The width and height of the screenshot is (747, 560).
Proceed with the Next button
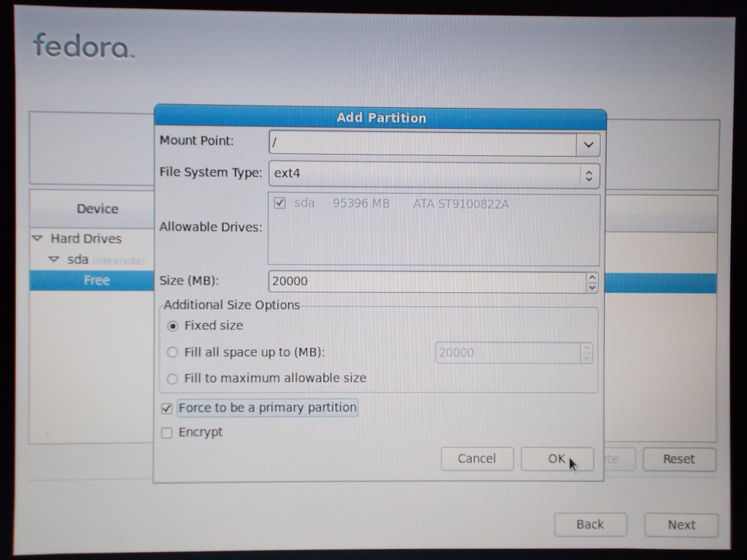681,525
